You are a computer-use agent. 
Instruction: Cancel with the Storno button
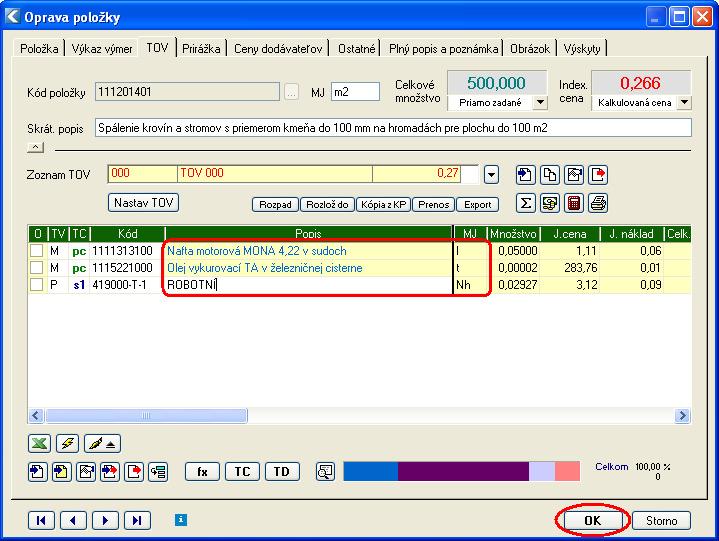click(x=661, y=520)
